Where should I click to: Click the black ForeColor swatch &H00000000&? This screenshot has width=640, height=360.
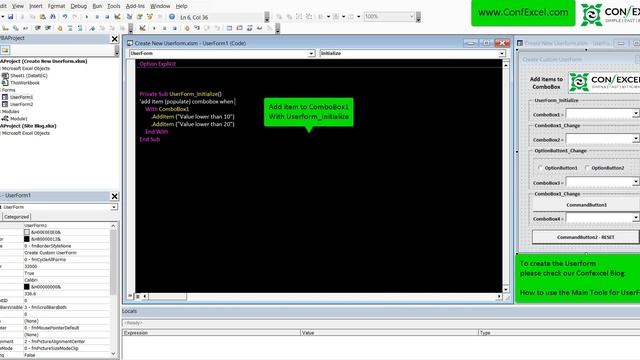pyautogui.click(x=27, y=287)
